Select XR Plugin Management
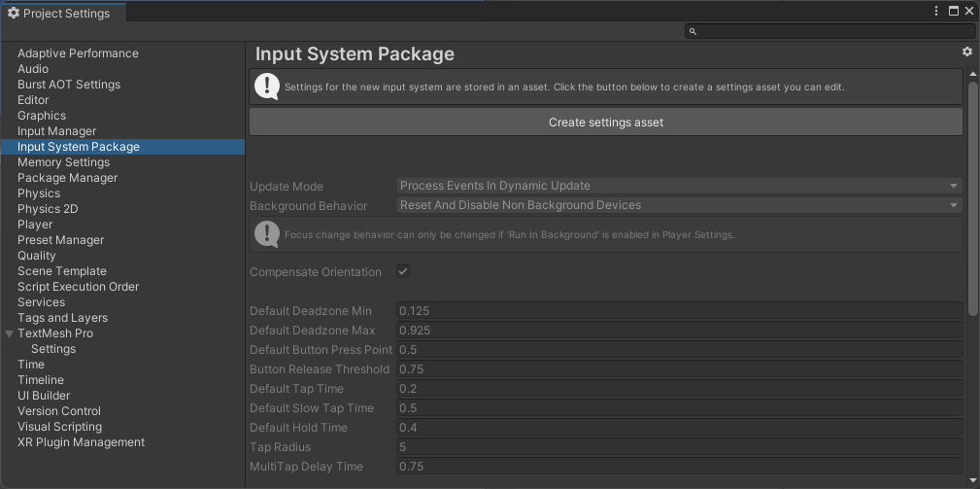980x489 pixels. coord(82,442)
